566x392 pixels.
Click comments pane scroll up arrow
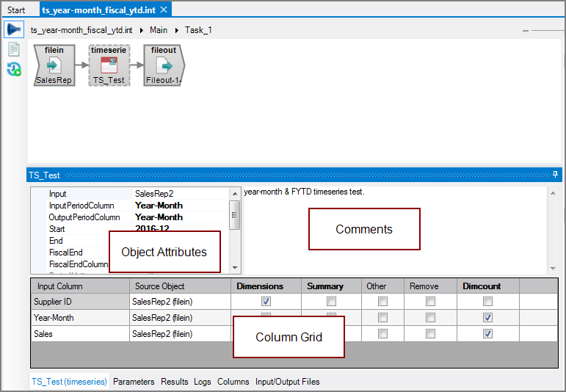click(x=553, y=194)
